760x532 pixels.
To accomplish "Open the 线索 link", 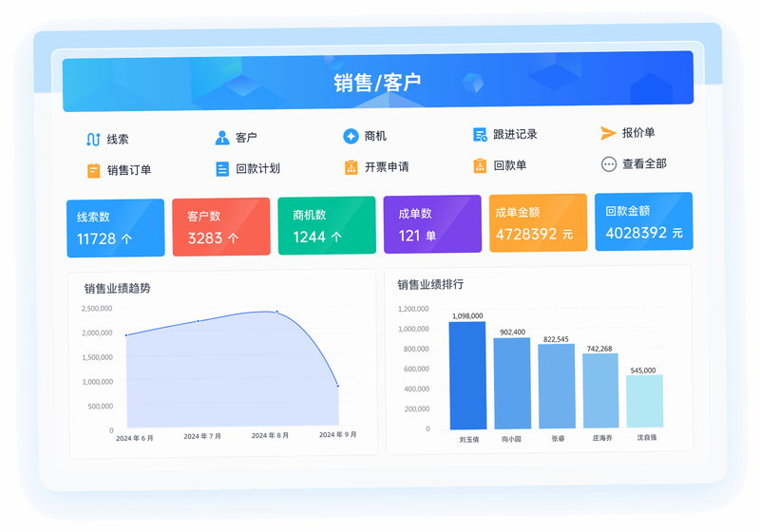I will (x=118, y=140).
